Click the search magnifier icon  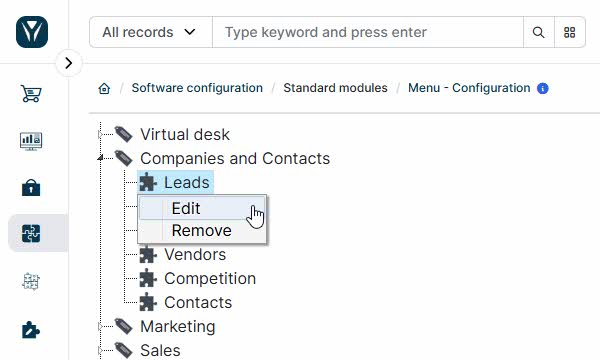coord(538,33)
